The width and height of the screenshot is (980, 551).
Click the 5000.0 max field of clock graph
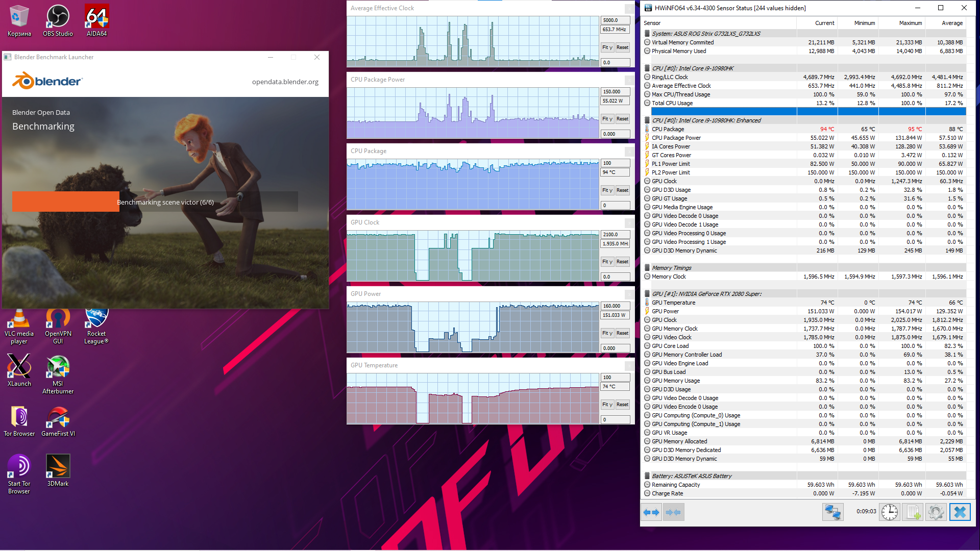click(615, 20)
